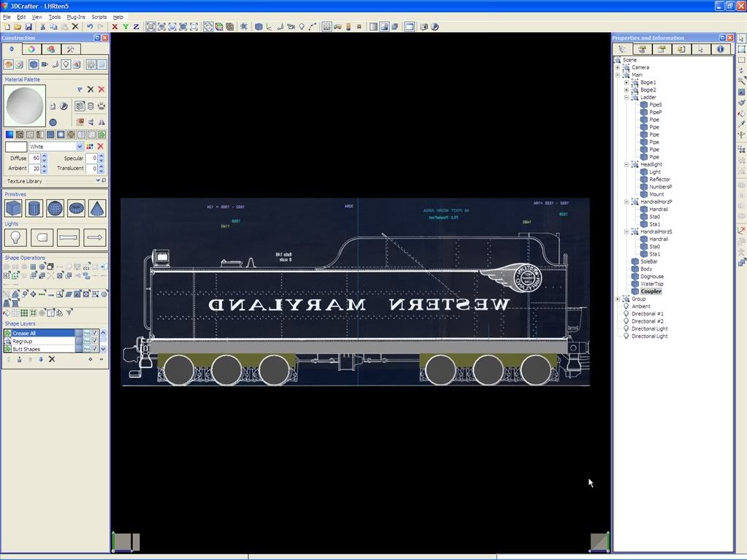The width and height of the screenshot is (747, 560).
Task: Add the tube-shaped light
Action: [68, 237]
